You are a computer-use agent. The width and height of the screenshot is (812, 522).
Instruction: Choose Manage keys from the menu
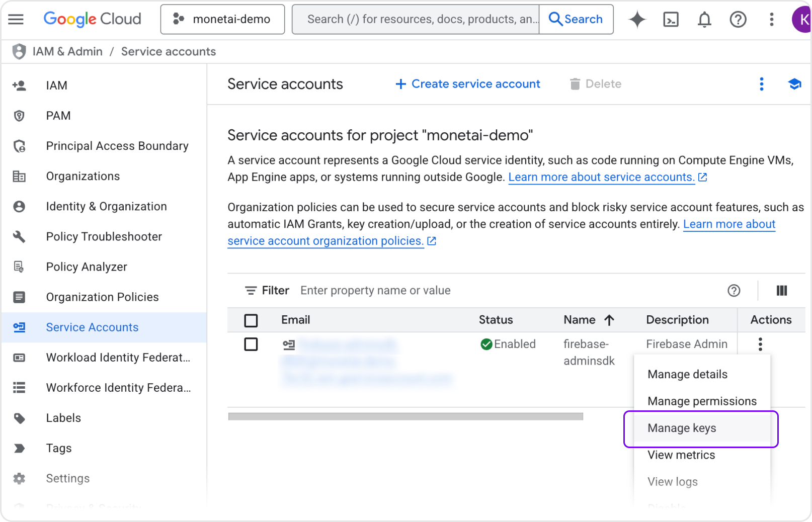(702, 428)
